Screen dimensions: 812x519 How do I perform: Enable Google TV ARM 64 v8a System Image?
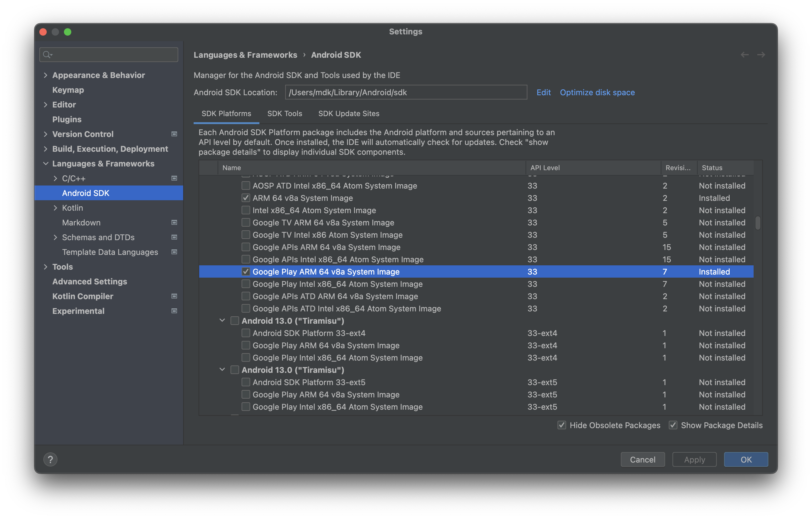pos(246,222)
